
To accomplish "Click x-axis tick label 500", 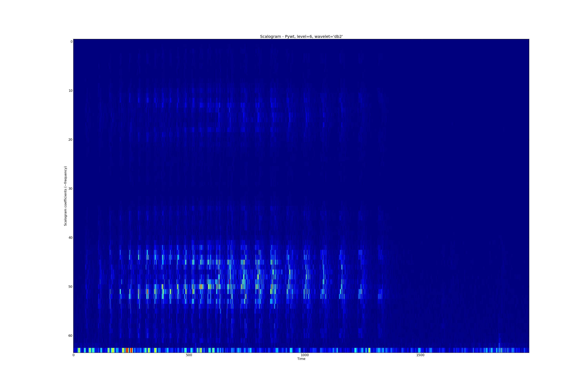I will pyautogui.click(x=189, y=355).
